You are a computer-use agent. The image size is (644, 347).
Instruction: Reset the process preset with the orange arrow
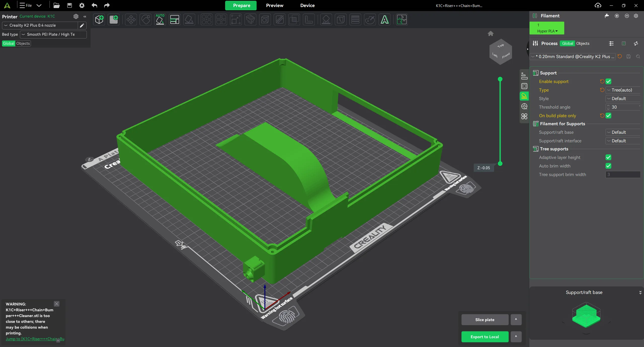click(x=620, y=57)
